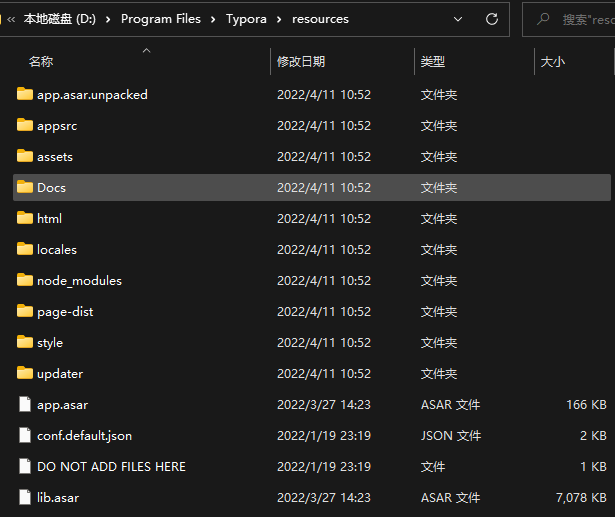Select the locales folder name
Screen dimensions: 615x517
[x=57, y=249]
